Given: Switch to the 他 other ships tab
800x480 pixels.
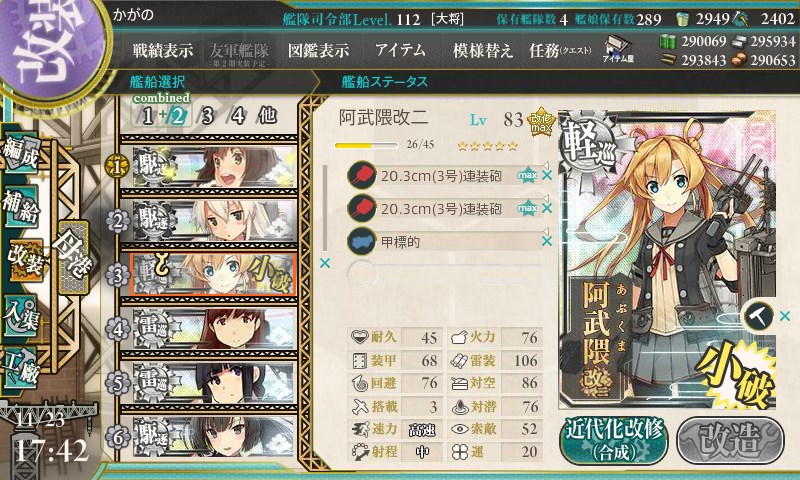Looking at the screenshot, I should pos(267,116).
